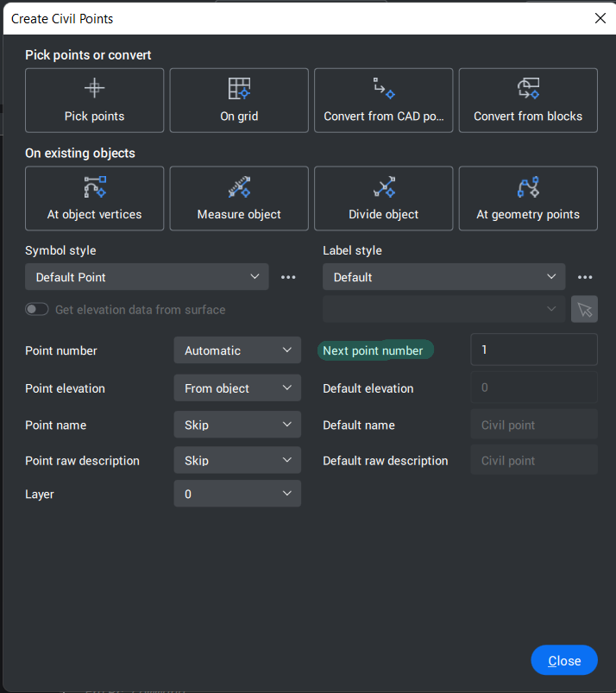The image size is (616, 693).
Task: Toggle Get elevation data from surface
Action: pyautogui.click(x=37, y=309)
